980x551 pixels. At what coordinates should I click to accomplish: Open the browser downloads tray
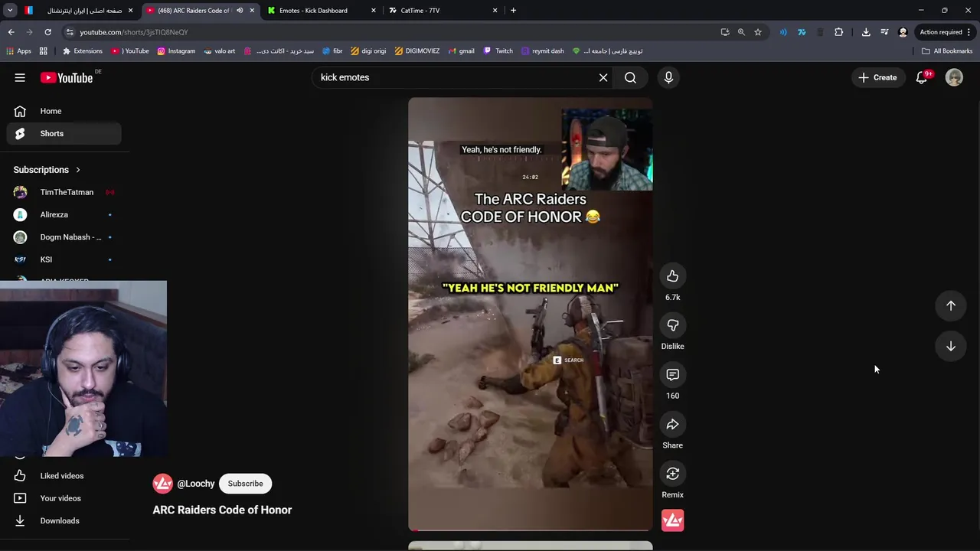pos(866,32)
